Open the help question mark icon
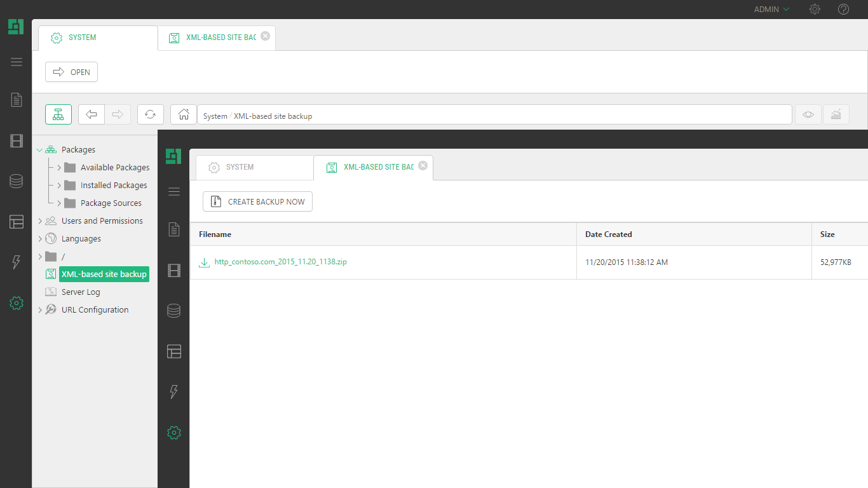This screenshot has height=488, width=868. click(843, 10)
